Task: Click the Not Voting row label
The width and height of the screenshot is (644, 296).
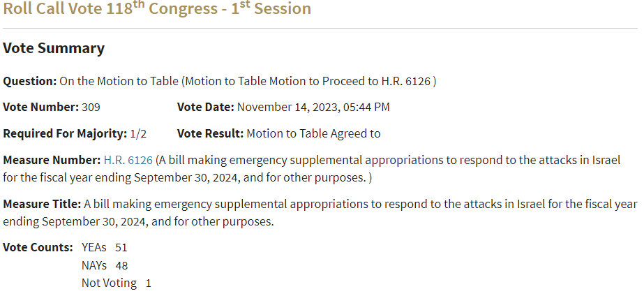Action: 110,283
